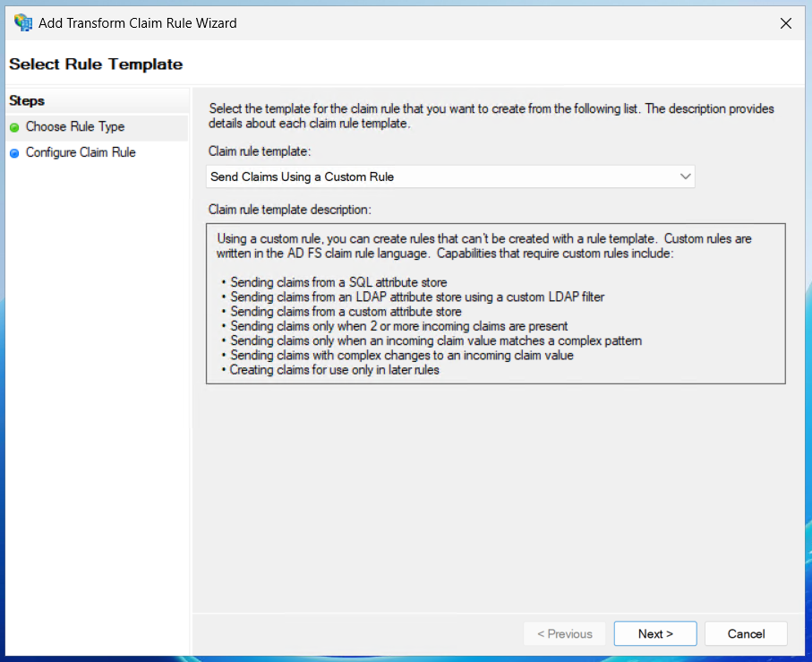Viewport: 812px width, 662px height.
Task: Click the 'Claim rule template description:' label
Action: (x=289, y=210)
